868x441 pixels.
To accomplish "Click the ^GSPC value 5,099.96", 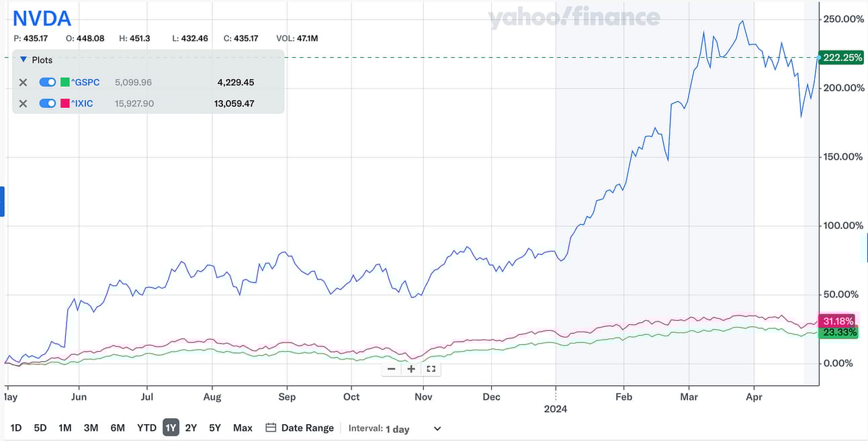I will coord(133,83).
